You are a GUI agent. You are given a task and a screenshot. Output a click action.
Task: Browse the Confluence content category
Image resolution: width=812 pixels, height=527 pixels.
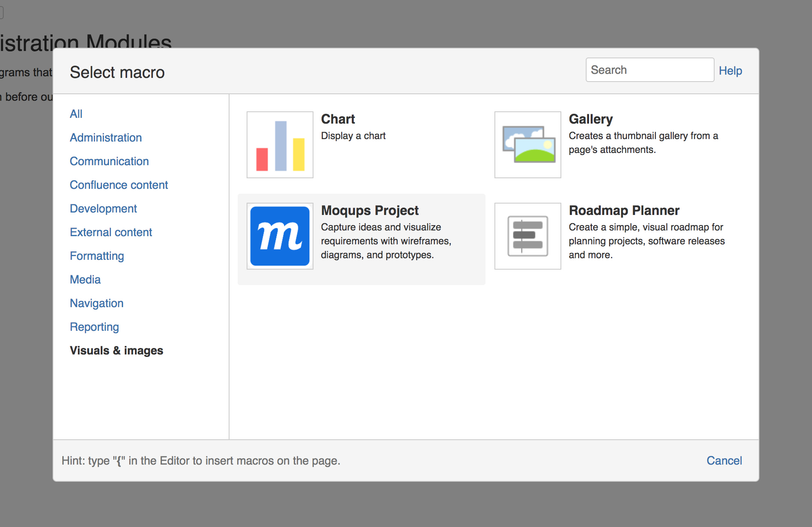(119, 185)
